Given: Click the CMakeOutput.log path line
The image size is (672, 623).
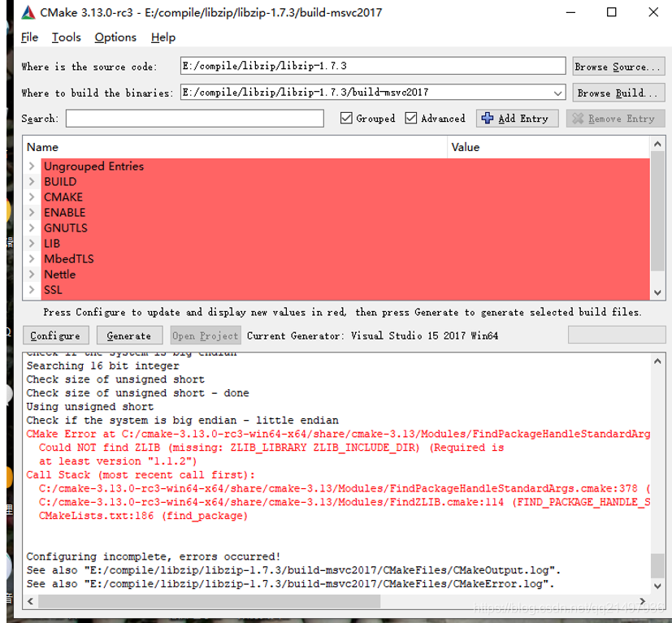Looking at the screenshot, I should pyautogui.click(x=293, y=570).
